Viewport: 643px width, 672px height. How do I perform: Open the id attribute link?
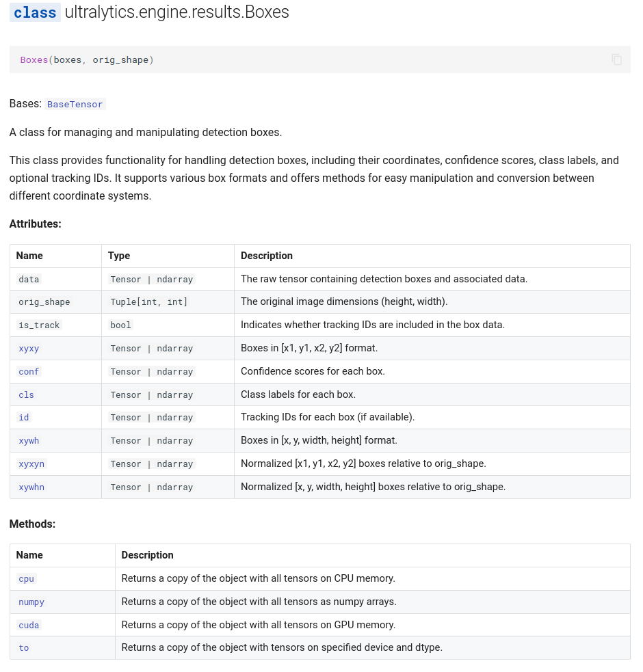click(23, 418)
